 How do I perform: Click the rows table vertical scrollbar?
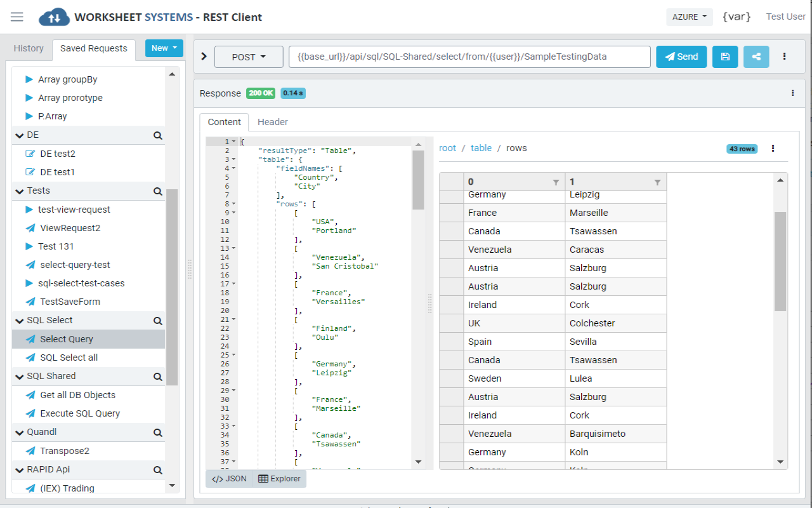780,262
